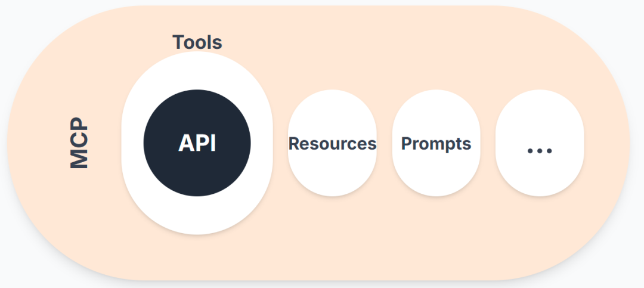
Task: Select the Resources circle
Action: pos(332,143)
